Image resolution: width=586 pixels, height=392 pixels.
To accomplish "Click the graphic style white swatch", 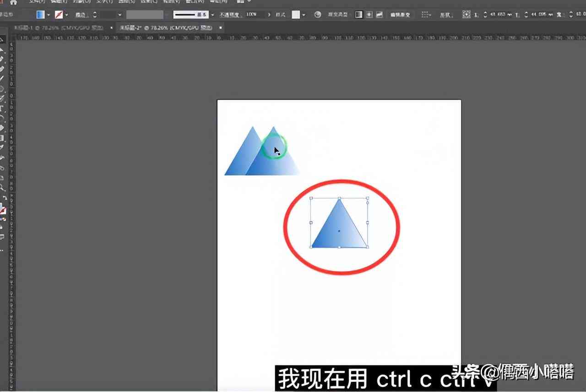I will point(296,15).
